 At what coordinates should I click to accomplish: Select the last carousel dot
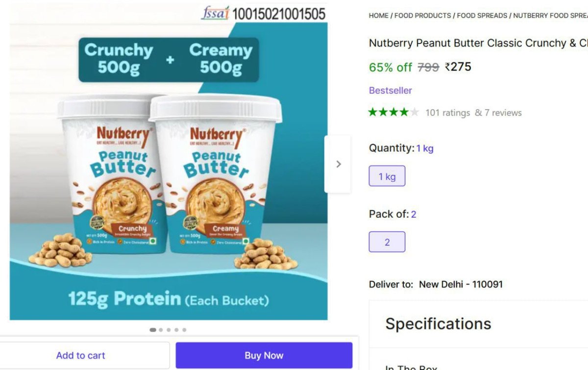click(184, 330)
